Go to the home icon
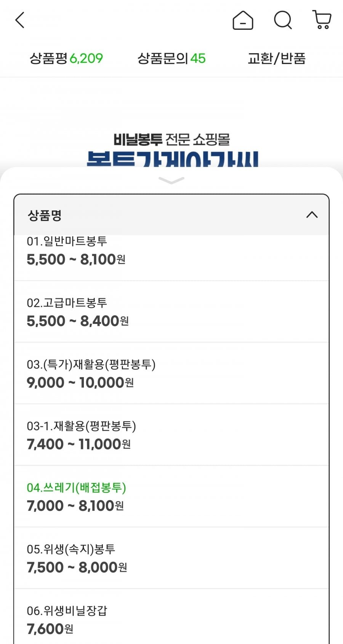Screen dimensions: 343x644 tap(243, 20)
